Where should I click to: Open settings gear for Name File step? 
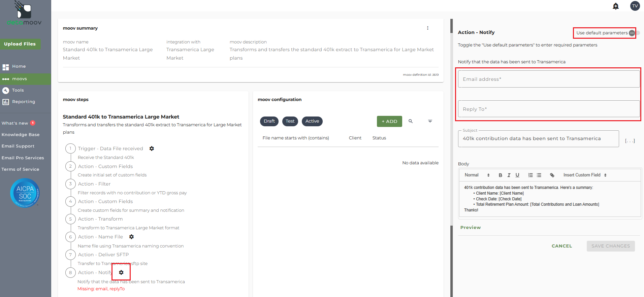click(132, 237)
